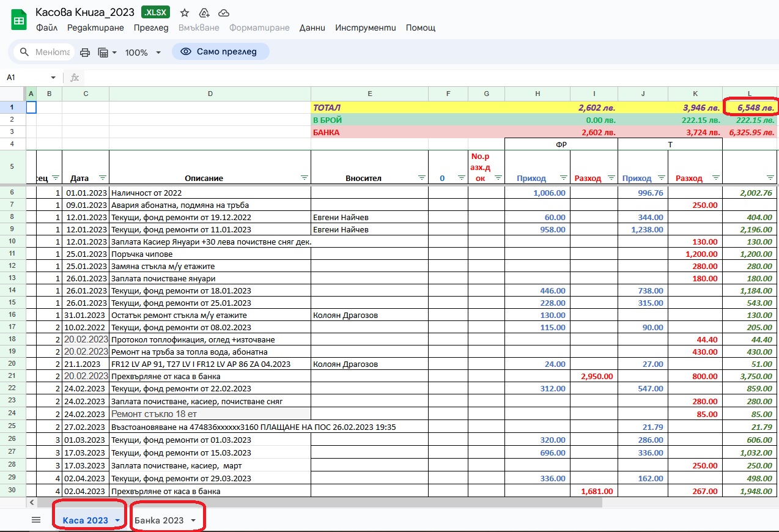Open the Данни menu

click(312, 28)
